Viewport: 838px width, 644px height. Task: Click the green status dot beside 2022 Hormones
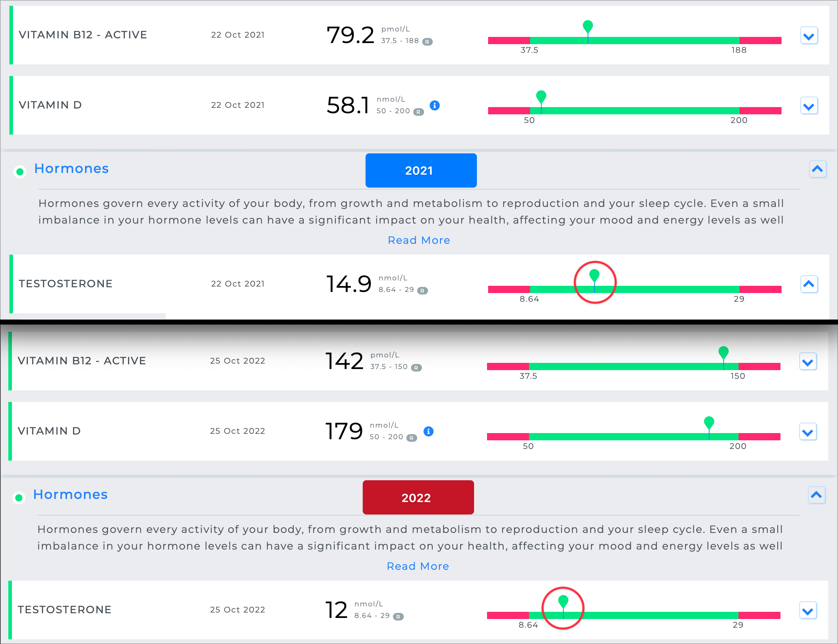pyautogui.click(x=19, y=498)
